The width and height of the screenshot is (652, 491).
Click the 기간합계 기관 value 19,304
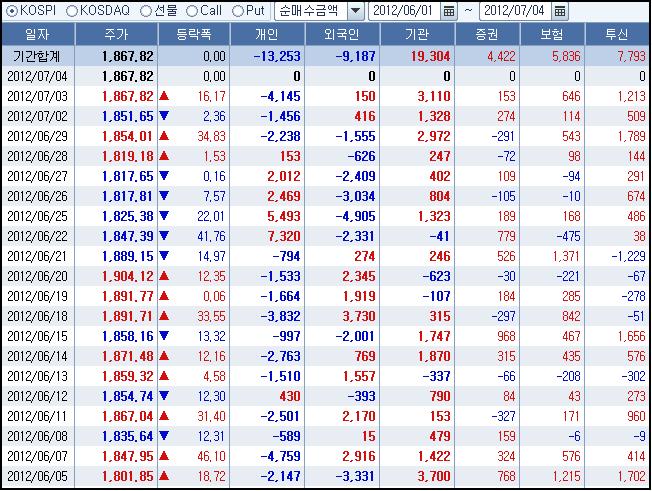[430, 56]
